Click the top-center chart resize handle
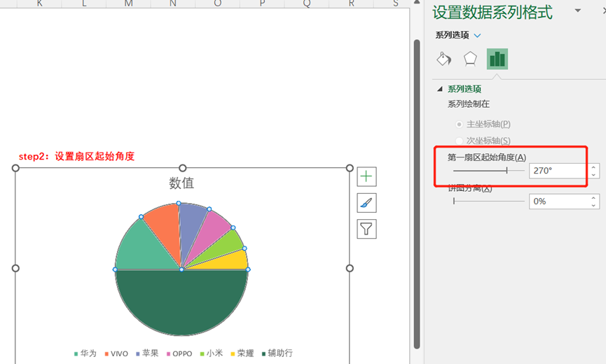606x364 pixels. [x=183, y=168]
